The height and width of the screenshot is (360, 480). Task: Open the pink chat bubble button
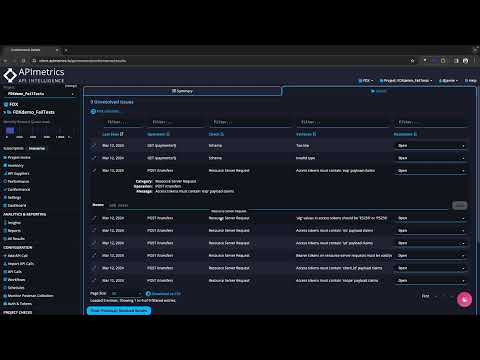(x=464, y=299)
